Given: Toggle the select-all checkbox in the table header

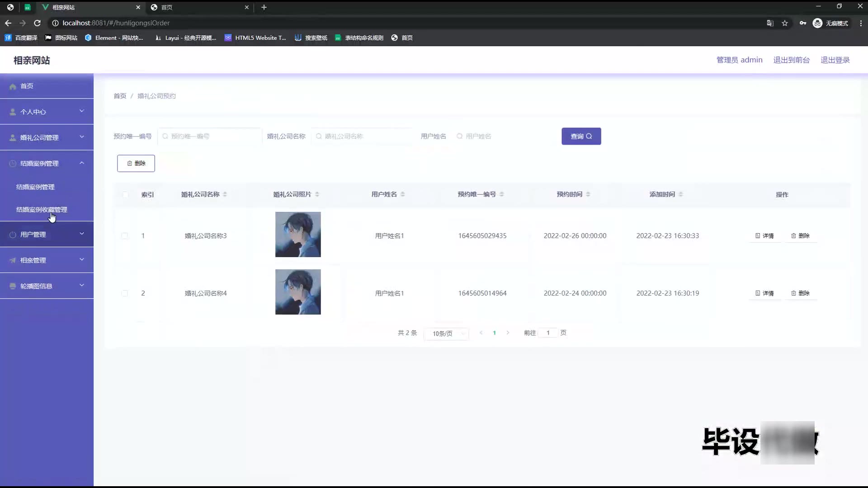Looking at the screenshot, I should point(125,195).
